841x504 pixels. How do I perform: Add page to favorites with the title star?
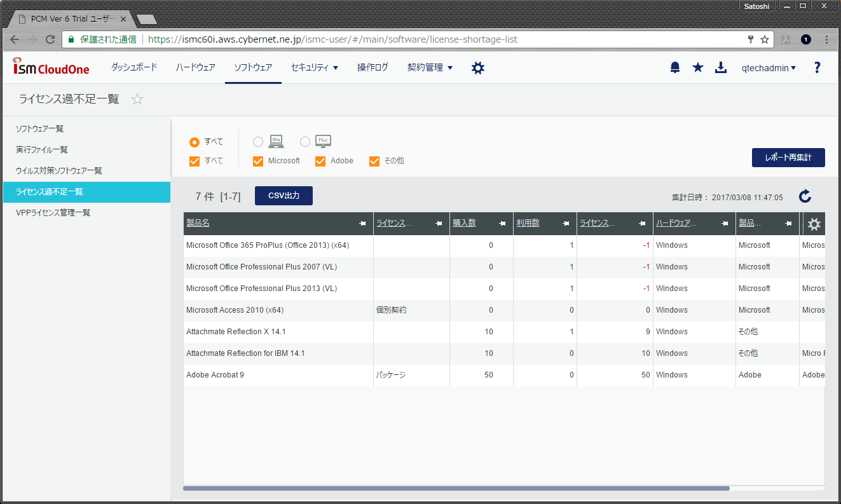(137, 99)
